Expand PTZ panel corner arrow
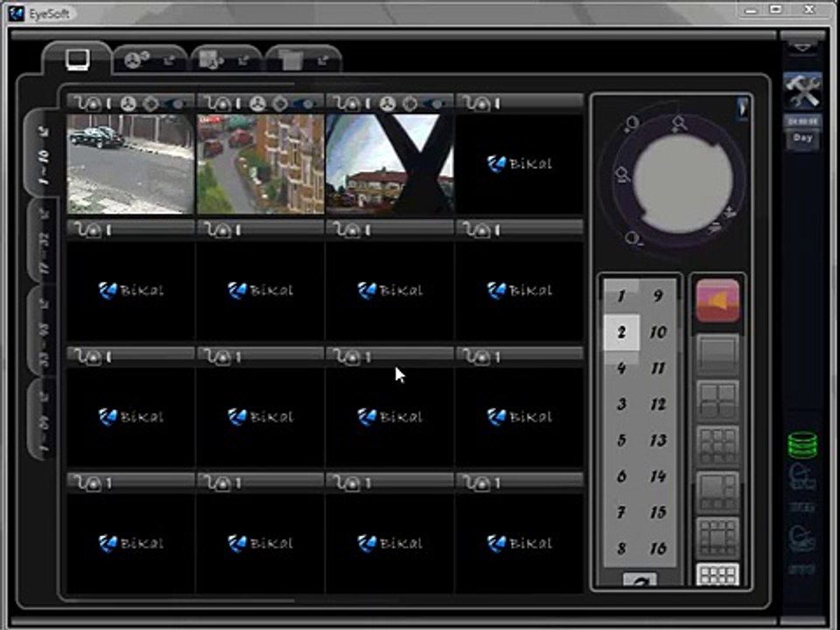This screenshot has height=630, width=840. 743,108
